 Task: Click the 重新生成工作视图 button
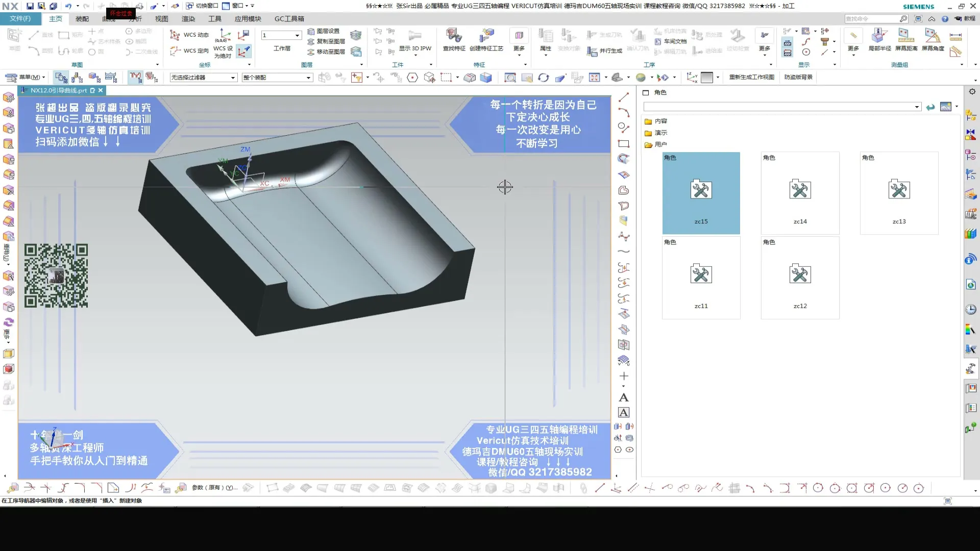pyautogui.click(x=751, y=77)
